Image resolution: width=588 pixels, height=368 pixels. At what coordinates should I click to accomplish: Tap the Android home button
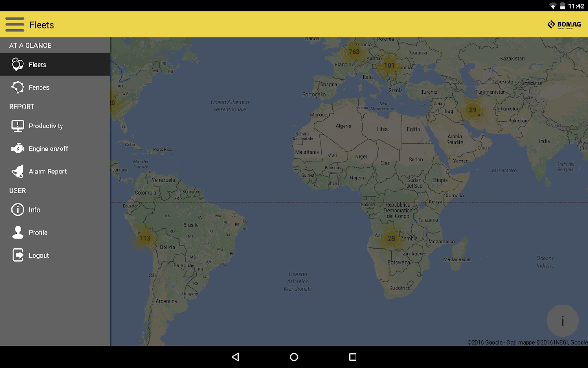coord(294,357)
